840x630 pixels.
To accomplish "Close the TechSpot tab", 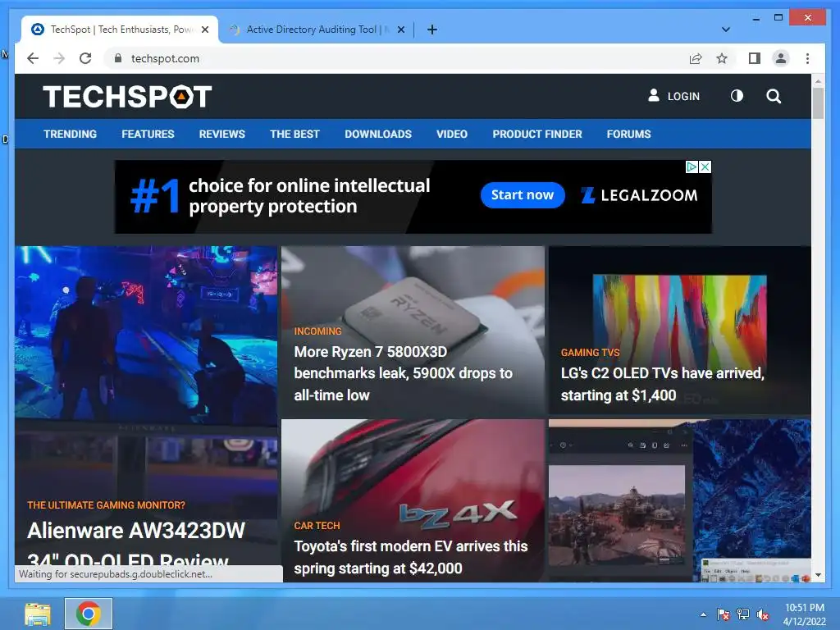I will coord(205,30).
